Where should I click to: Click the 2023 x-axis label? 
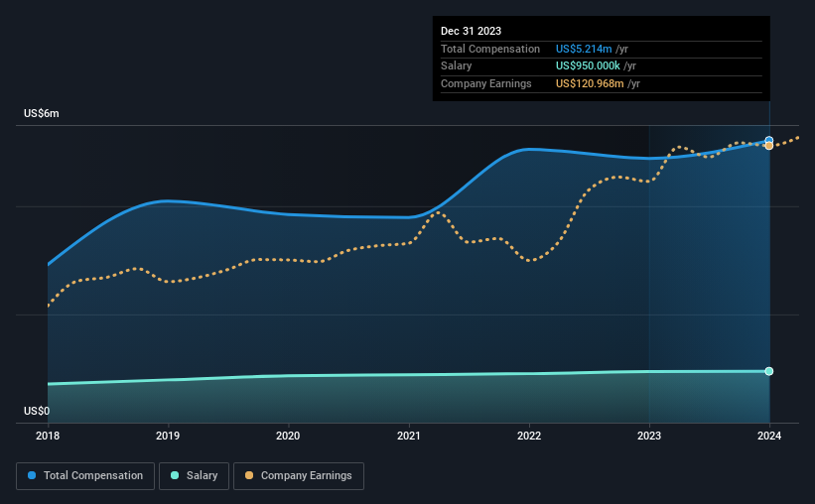click(x=649, y=436)
